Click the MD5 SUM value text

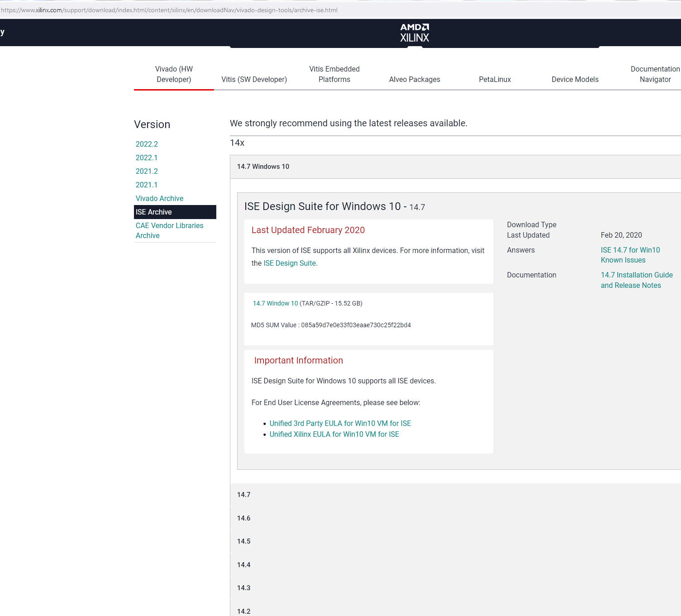click(331, 325)
